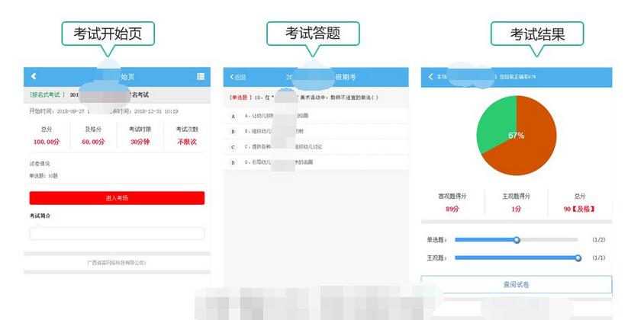Select the 考试结果 callout label

pyautogui.click(x=537, y=34)
